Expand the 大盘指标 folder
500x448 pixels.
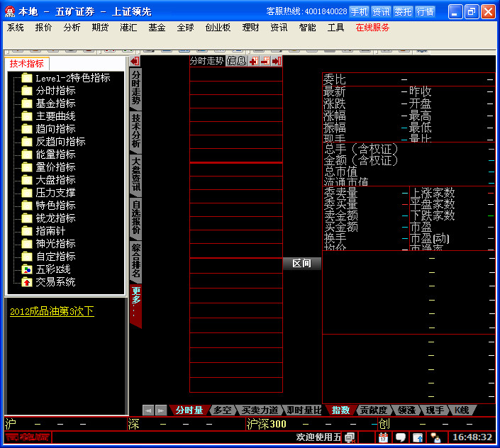pyautogui.click(x=27, y=180)
